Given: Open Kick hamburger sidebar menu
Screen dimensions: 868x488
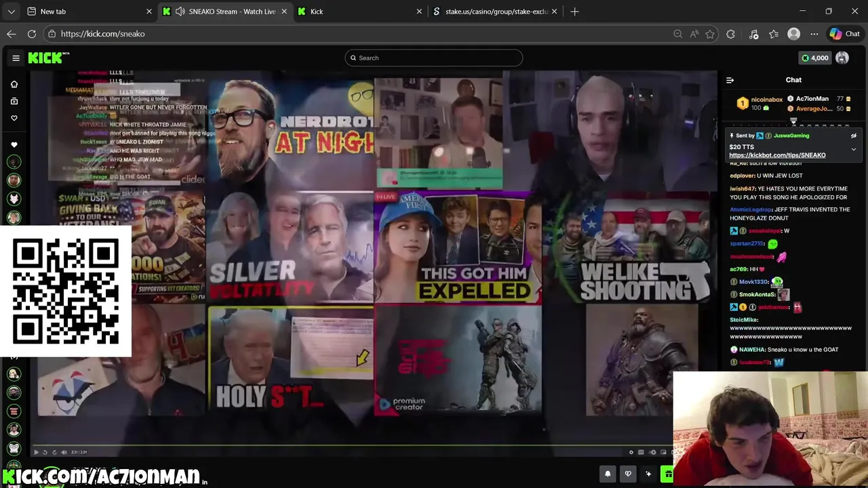Looking at the screenshot, I should click(x=16, y=58).
